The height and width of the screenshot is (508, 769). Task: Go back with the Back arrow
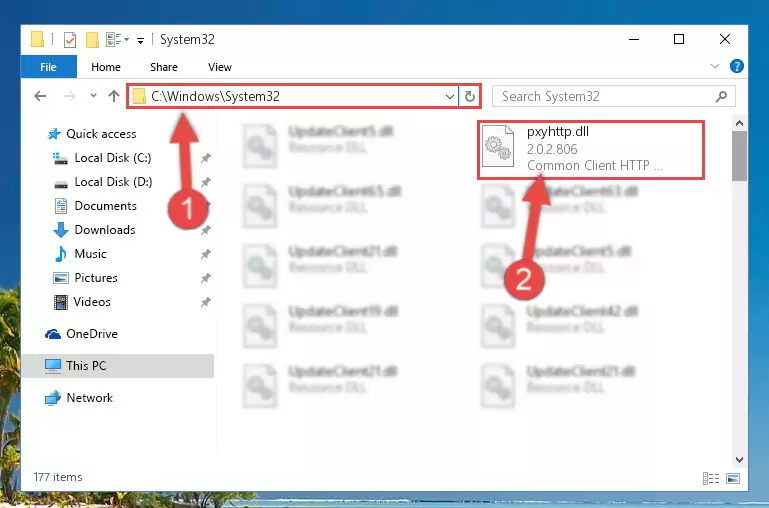point(40,96)
